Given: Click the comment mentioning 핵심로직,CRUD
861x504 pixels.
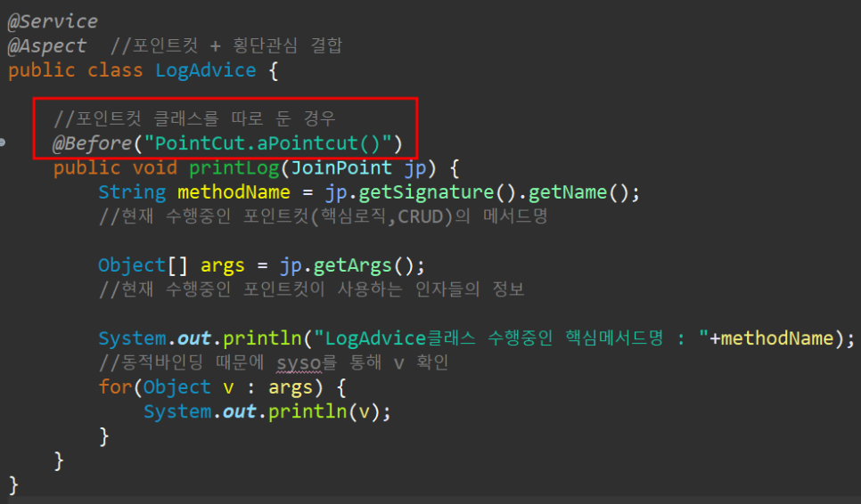Looking at the screenshot, I should (324, 216).
